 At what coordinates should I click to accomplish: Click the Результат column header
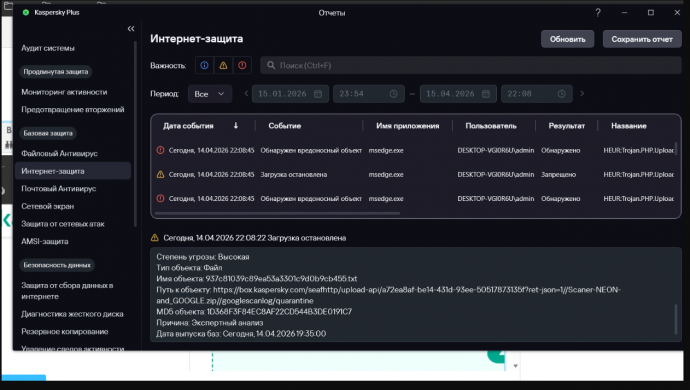click(567, 126)
